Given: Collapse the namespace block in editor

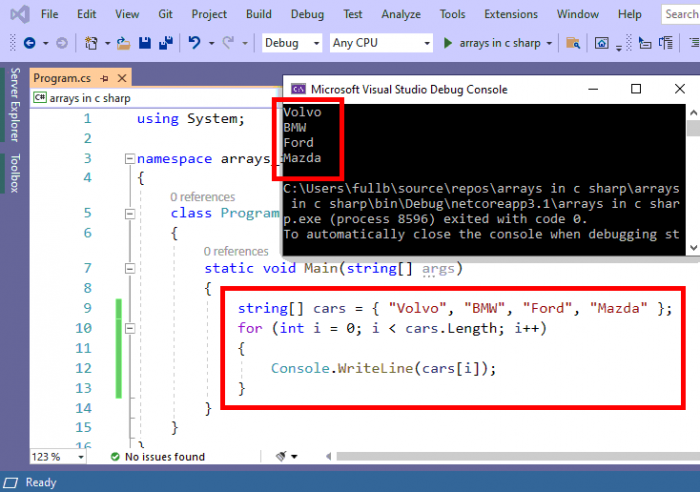Looking at the screenshot, I should [127, 159].
